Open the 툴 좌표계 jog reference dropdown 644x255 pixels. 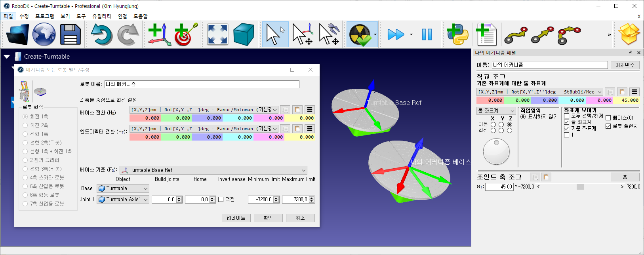pos(496,111)
